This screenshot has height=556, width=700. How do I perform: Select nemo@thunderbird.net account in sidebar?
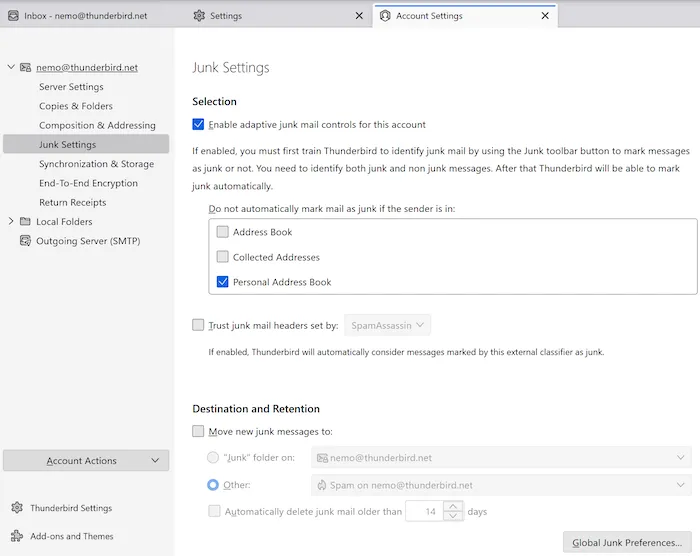tap(87, 67)
